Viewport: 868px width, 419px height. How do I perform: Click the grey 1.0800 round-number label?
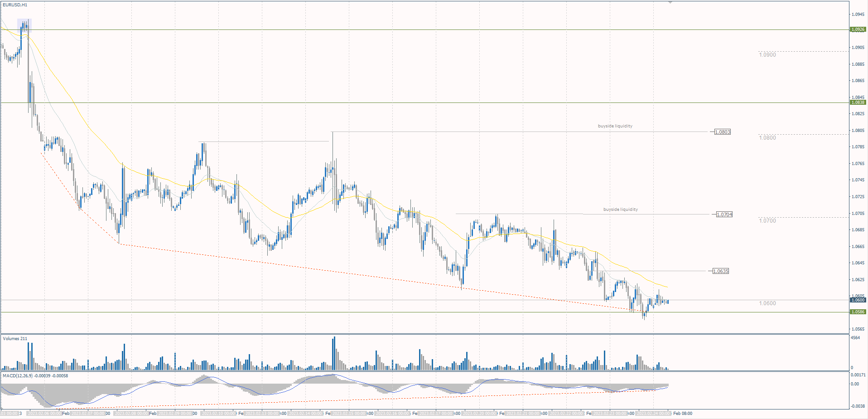(767, 138)
